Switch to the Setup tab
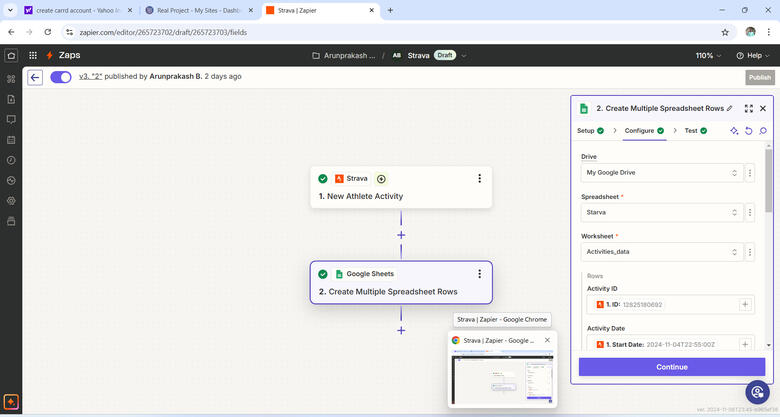Viewport: 780px width, 417px height. coord(590,131)
